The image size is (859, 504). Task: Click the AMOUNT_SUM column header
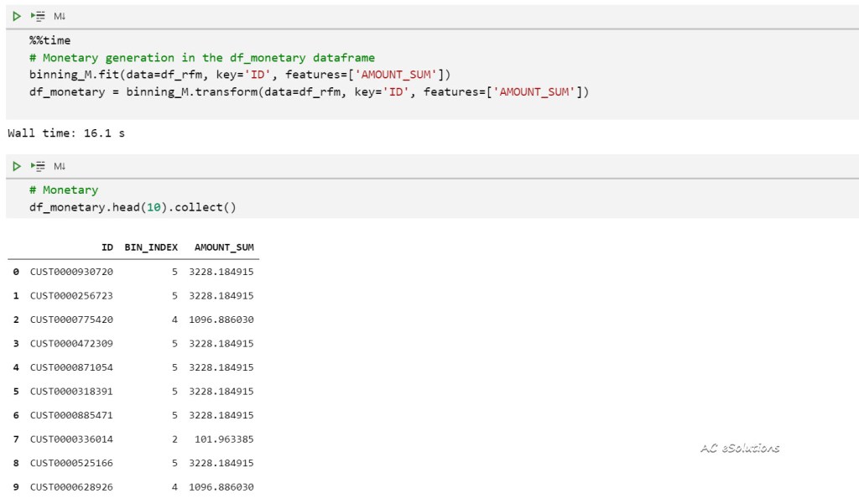pyautogui.click(x=223, y=248)
